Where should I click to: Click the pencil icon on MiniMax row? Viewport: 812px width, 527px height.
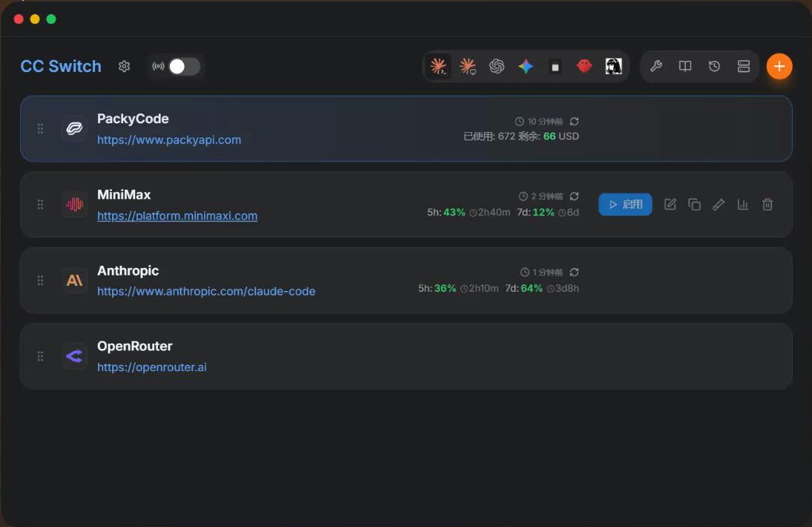pyautogui.click(x=719, y=205)
